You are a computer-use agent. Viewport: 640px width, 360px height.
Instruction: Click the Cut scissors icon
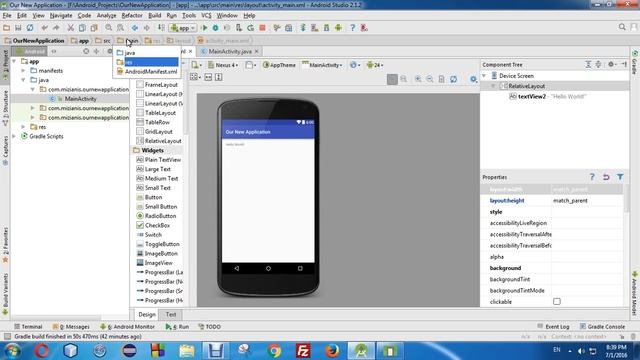tap(71, 28)
